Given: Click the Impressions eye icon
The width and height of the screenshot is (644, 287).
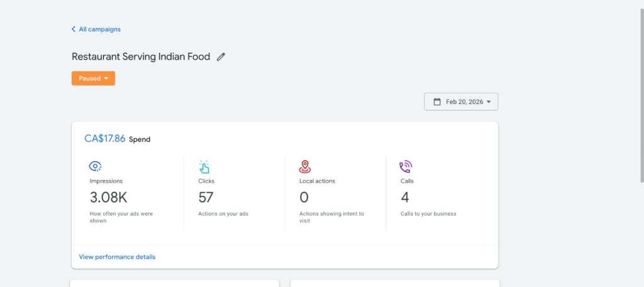Looking at the screenshot, I should coord(96,167).
